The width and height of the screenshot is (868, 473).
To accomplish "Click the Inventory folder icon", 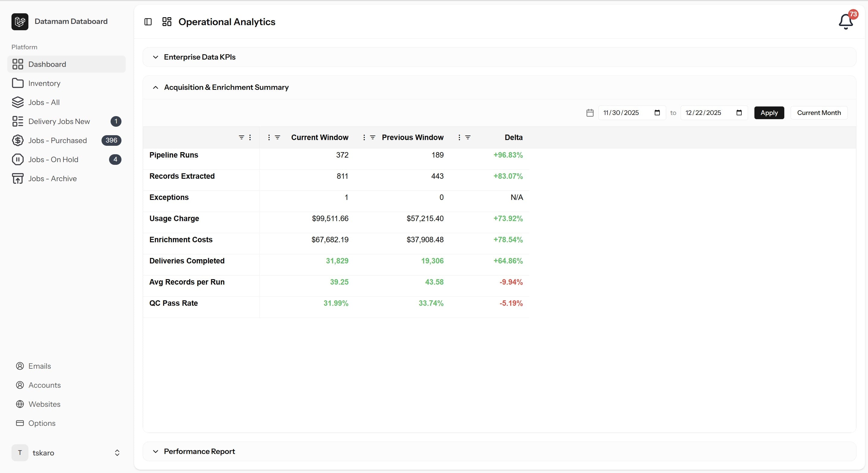I will [x=18, y=83].
